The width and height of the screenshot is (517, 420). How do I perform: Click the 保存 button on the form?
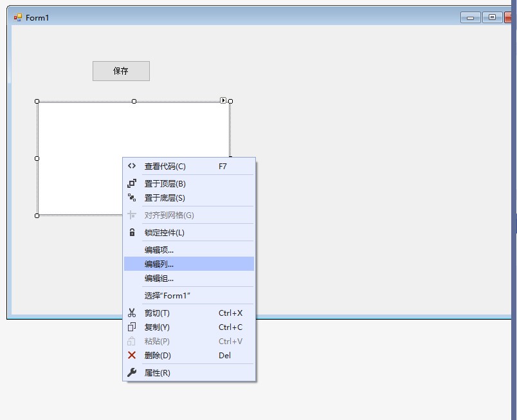click(122, 71)
